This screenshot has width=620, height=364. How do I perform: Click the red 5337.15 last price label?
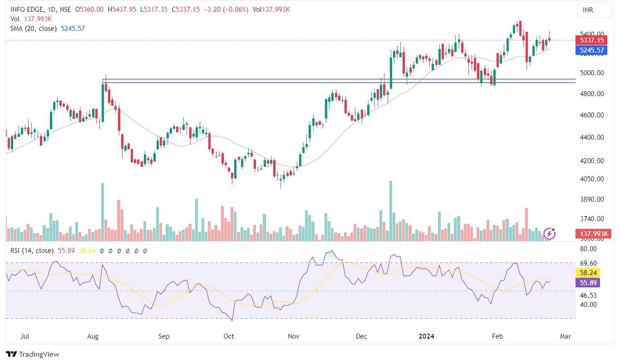click(x=591, y=40)
